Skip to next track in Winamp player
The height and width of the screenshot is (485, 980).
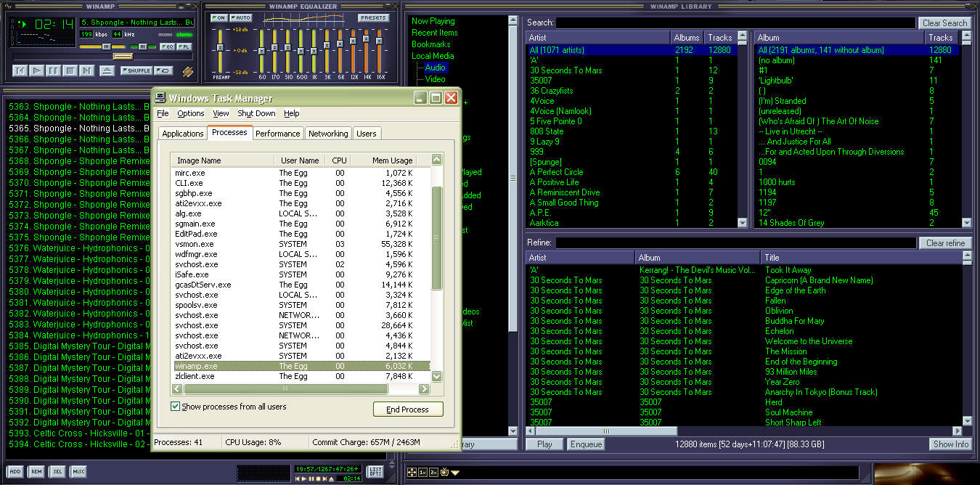(86, 70)
